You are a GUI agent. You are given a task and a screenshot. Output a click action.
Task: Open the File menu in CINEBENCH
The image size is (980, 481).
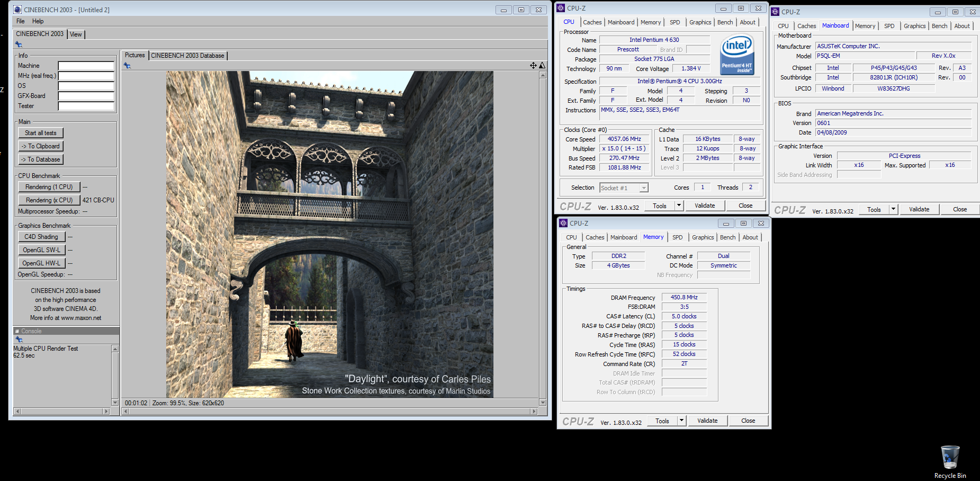(x=21, y=21)
